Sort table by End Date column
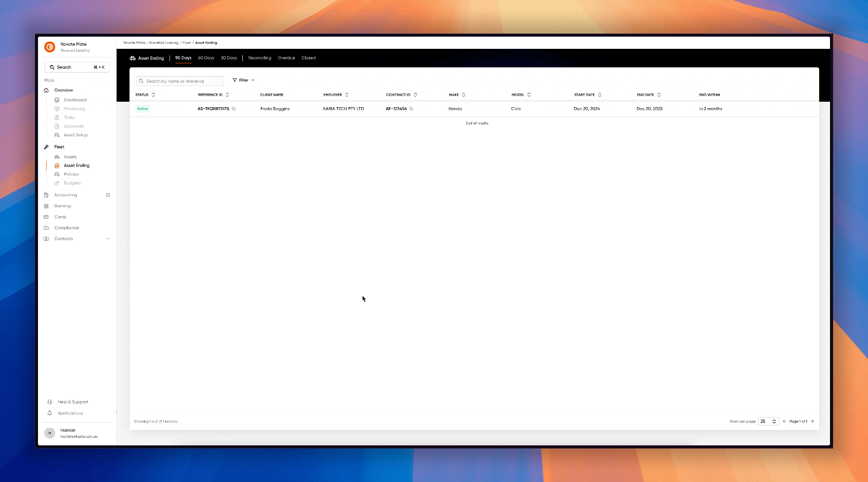 (x=659, y=95)
